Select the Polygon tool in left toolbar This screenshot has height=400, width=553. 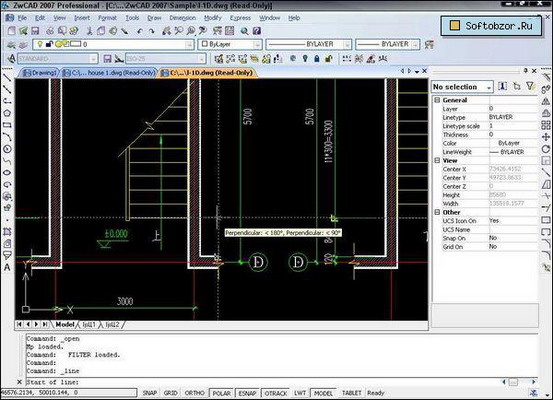click(x=7, y=113)
